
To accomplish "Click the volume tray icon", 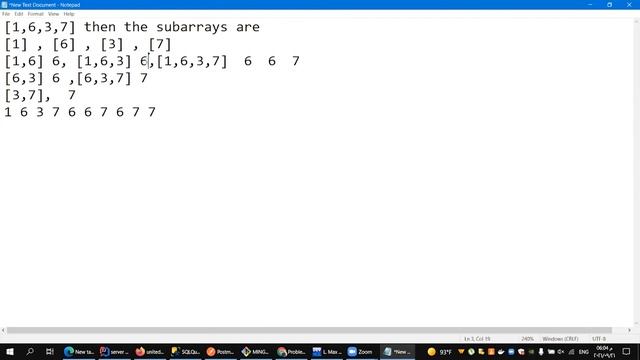I will click(561, 352).
